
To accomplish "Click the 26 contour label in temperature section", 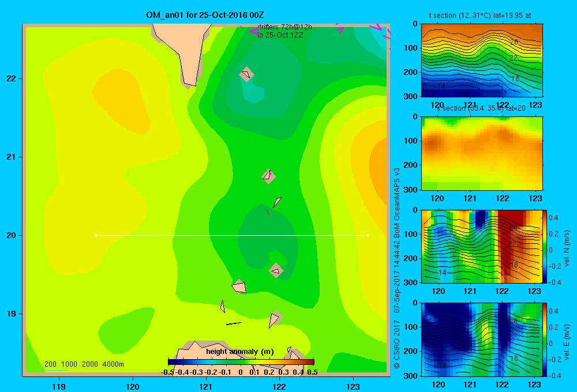I will coord(514,42).
